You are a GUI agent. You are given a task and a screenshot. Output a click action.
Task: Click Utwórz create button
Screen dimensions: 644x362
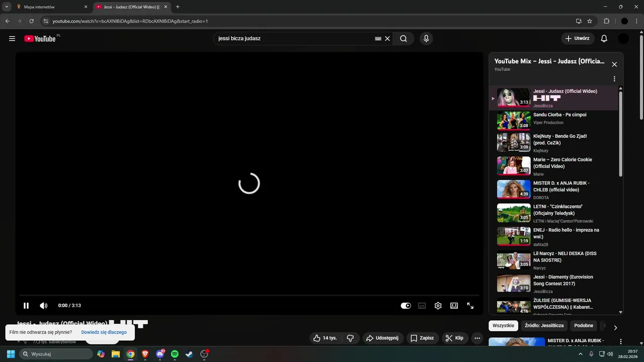578,39
